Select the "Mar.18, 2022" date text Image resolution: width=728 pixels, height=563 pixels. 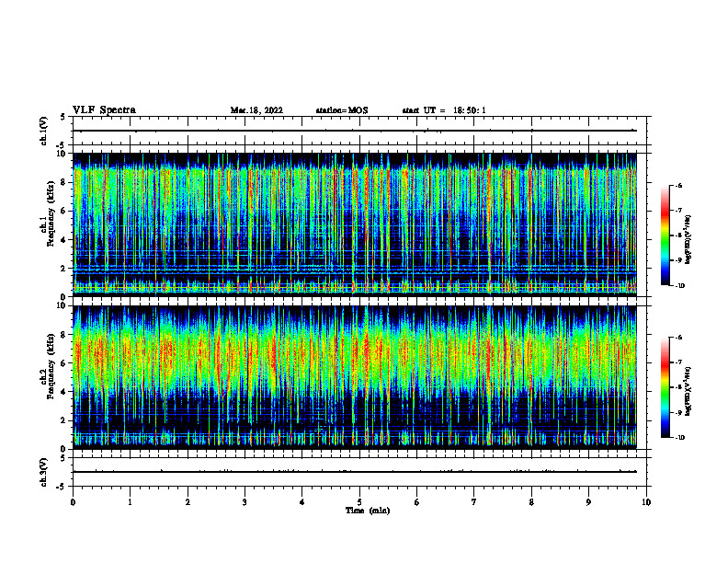click(x=256, y=110)
